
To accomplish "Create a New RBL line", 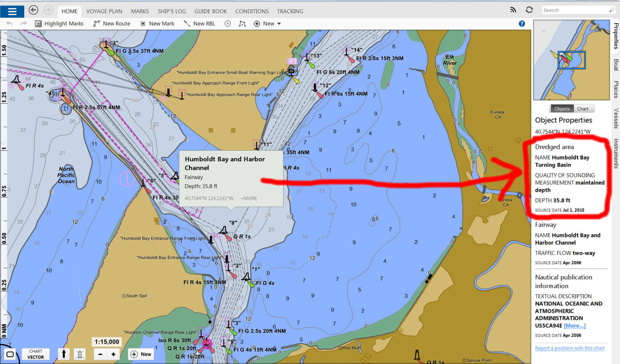I will pyautogui.click(x=199, y=24).
